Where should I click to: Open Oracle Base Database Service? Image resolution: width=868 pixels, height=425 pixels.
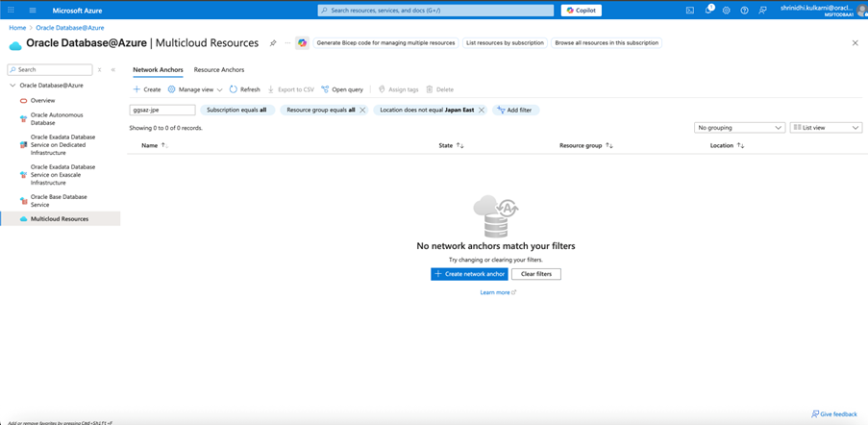60,200
